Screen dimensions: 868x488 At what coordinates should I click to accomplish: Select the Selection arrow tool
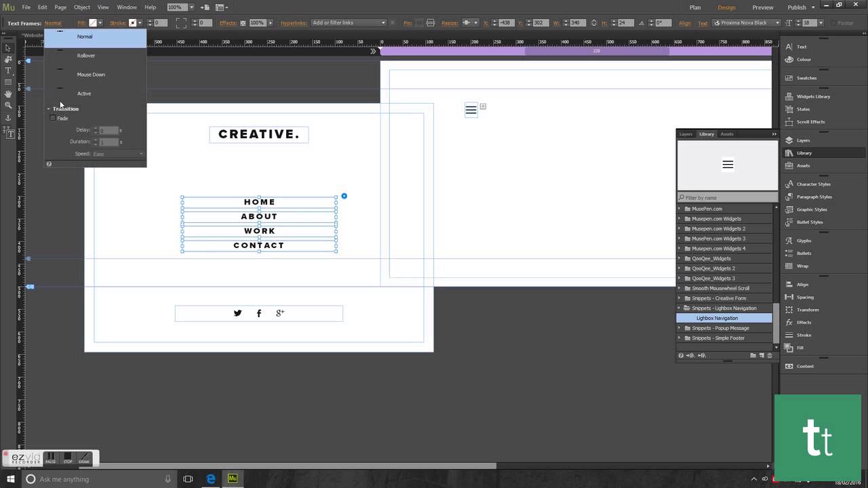[8, 47]
